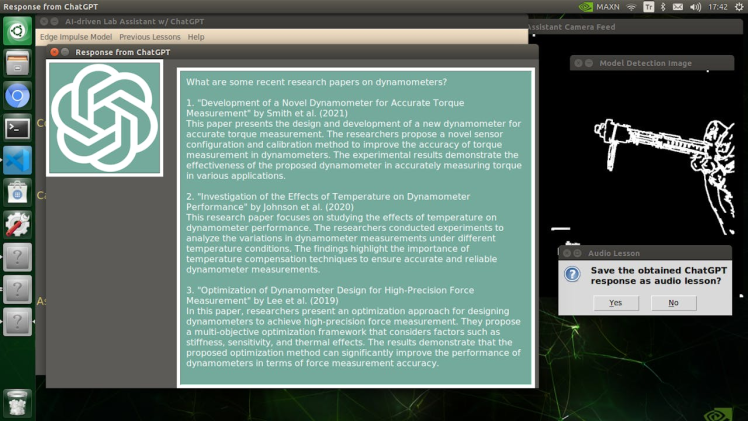Screen dimensions: 748x421
Task: Click the question mark icon in Audio Lesson
Action: click(572, 274)
